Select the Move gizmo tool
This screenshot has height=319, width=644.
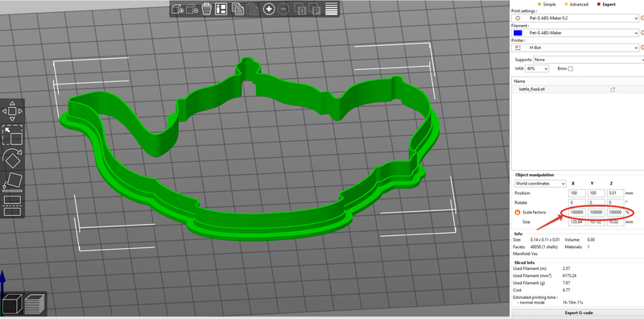12,111
